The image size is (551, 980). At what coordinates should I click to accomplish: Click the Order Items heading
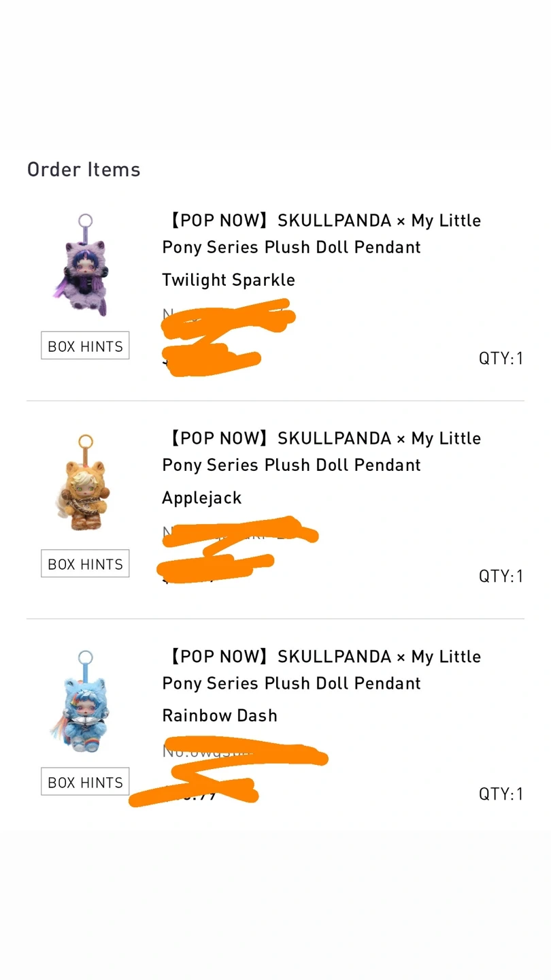pyautogui.click(x=84, y=169)
